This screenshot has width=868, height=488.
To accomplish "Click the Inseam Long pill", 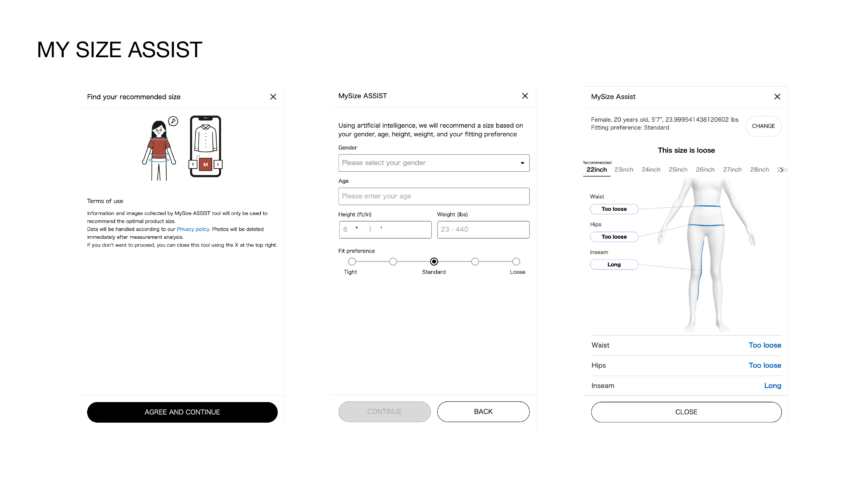I will point(614,264).
